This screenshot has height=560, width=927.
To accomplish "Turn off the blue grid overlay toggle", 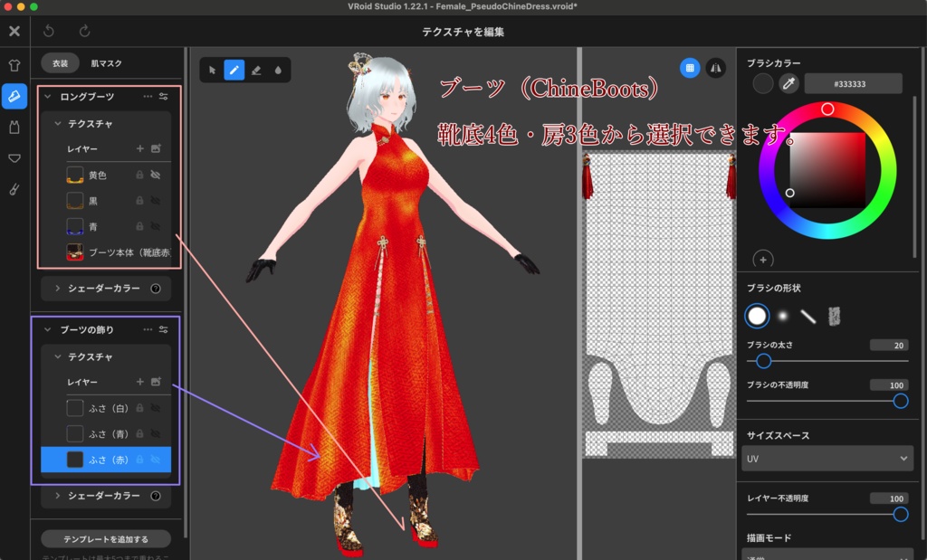I will 689,68.
